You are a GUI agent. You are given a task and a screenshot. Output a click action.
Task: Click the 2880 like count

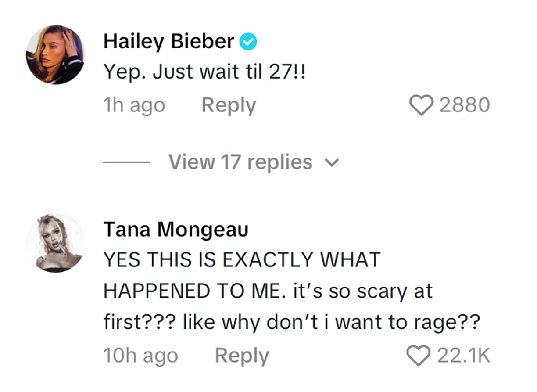tap(465, 104)
